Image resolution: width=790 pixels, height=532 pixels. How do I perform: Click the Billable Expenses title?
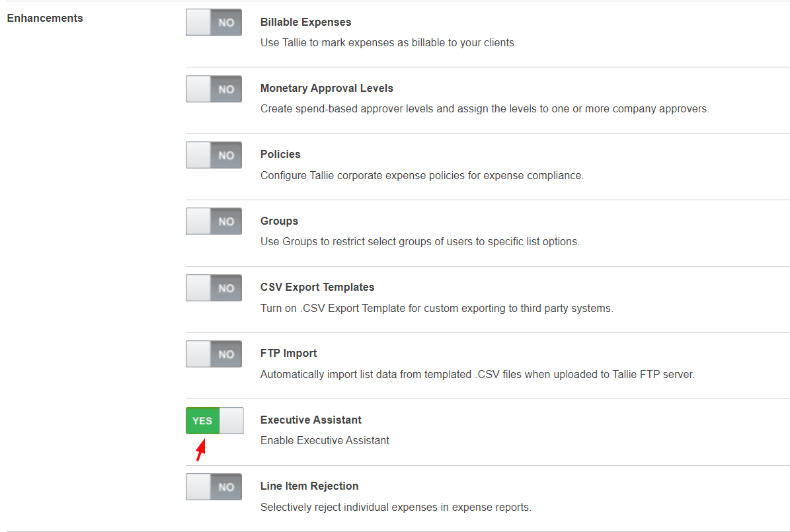[305, 22]
